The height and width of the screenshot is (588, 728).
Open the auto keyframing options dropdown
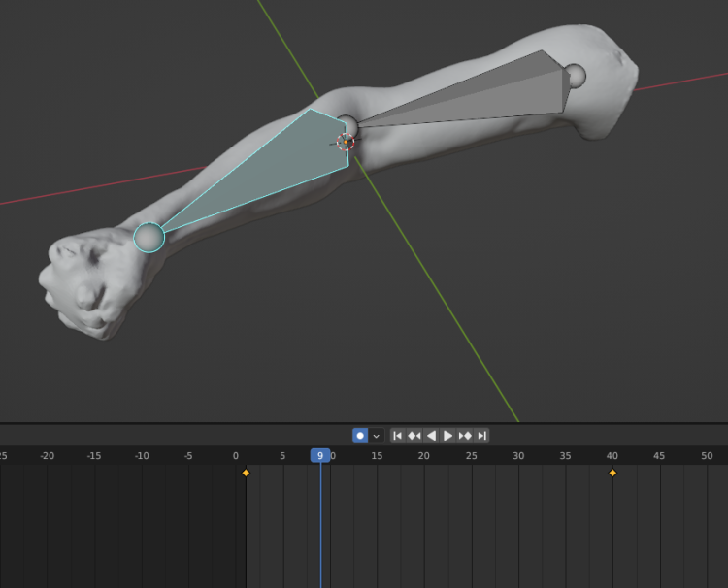(376, 436)
